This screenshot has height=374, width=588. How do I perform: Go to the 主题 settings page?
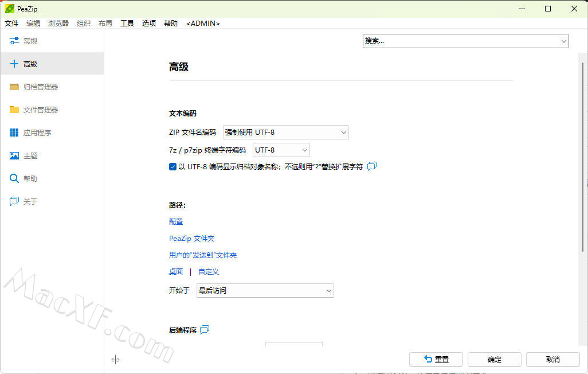tap(52, 155)
